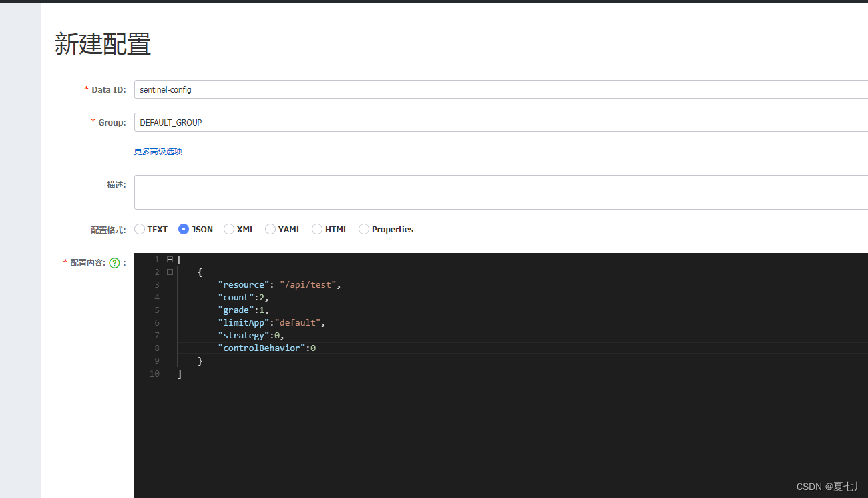The width and height of the screenshot is (868, 498).
Task: Click the Data ID label
Action: [x=108, y=89]
